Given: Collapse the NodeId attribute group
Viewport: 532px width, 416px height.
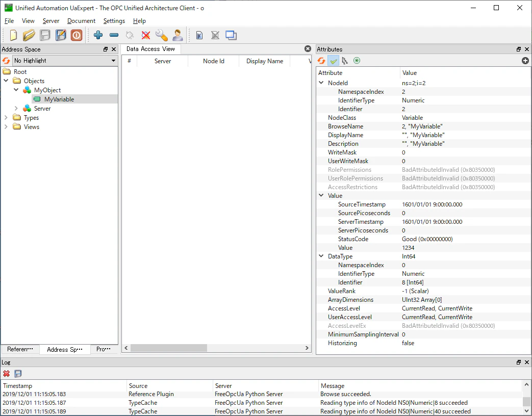Looking at the screenshot, I should (321, 83).
